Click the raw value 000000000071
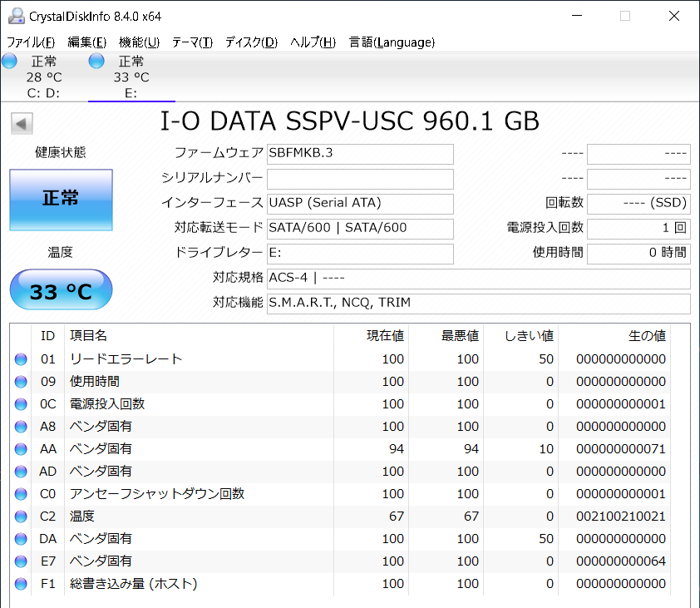The width and height of the screenshot is (700, 608). 621,449
